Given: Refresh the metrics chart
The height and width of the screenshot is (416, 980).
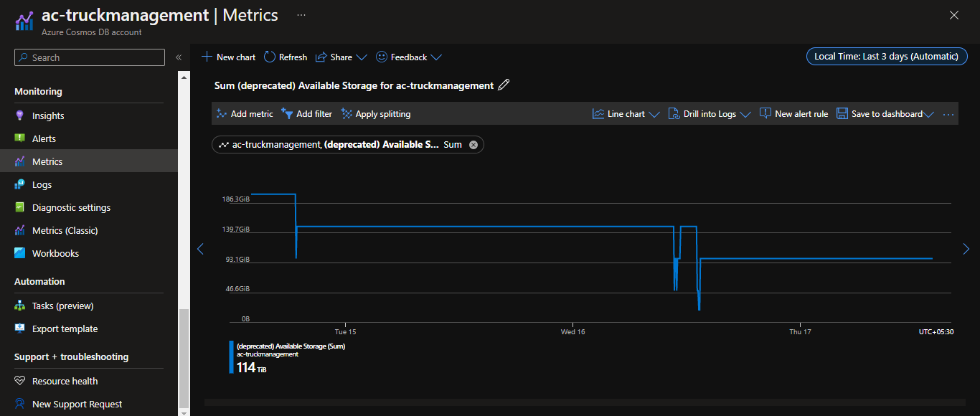Looking at the screenshot, I should tap(286, 57).
